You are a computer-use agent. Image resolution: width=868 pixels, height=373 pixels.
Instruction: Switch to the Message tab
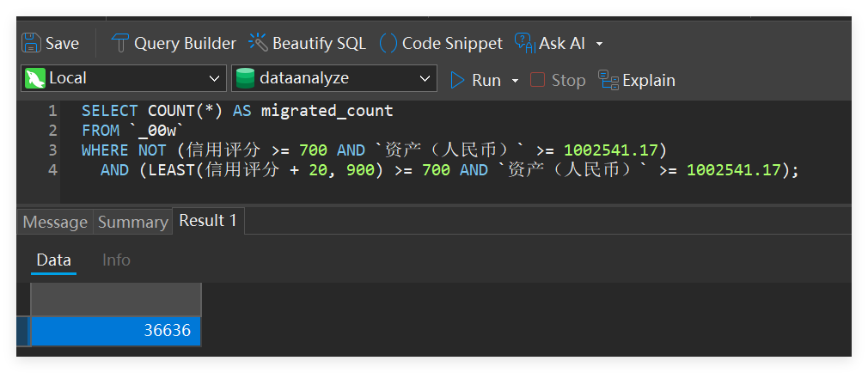coord(55,222)
